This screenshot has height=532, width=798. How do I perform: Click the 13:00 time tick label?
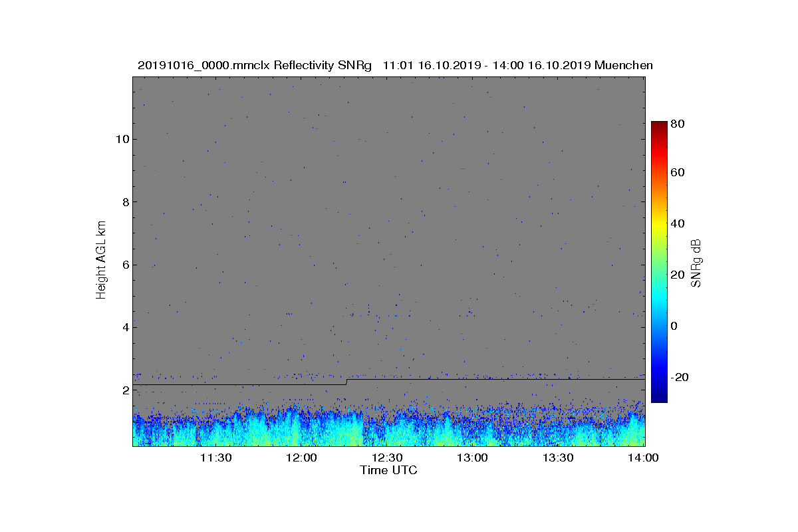[x=473, y=458]
